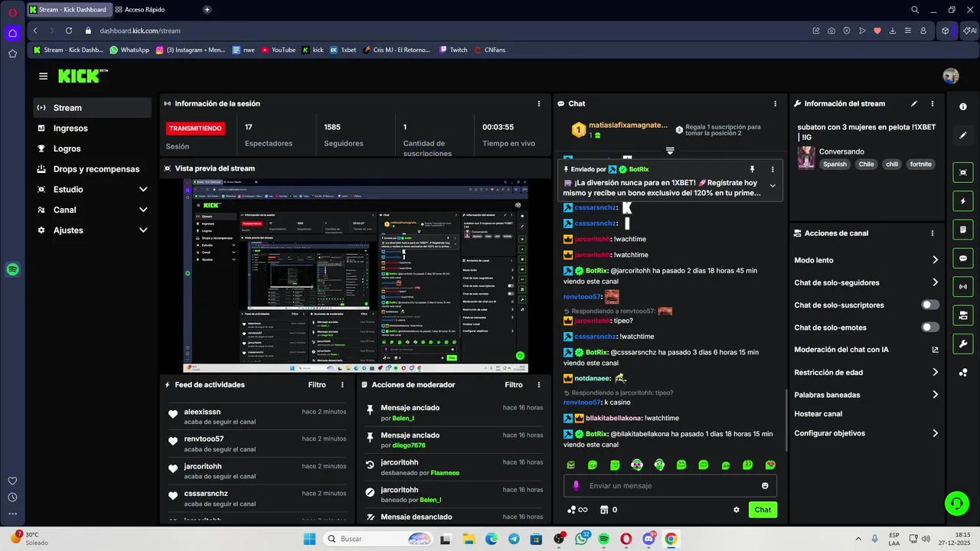Open Telegram from the taskbar
The height and width of the screenshot is (551, 980).
click(513, 539)
